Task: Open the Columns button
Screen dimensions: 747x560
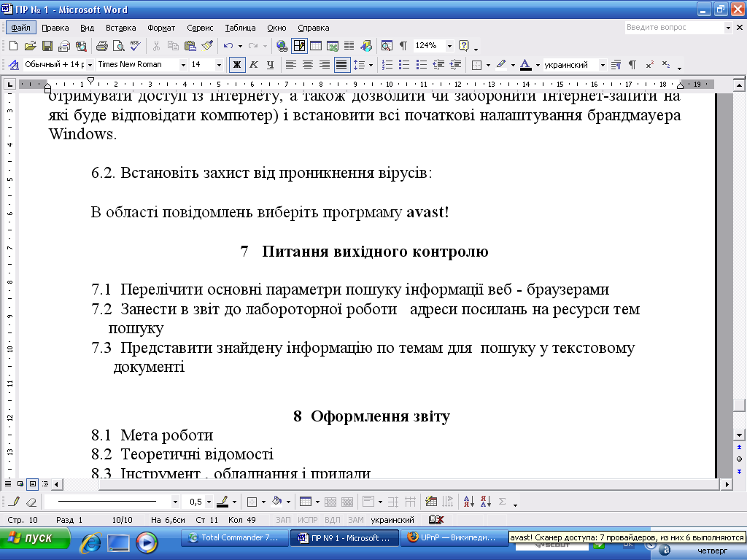Action: (349, 46)
